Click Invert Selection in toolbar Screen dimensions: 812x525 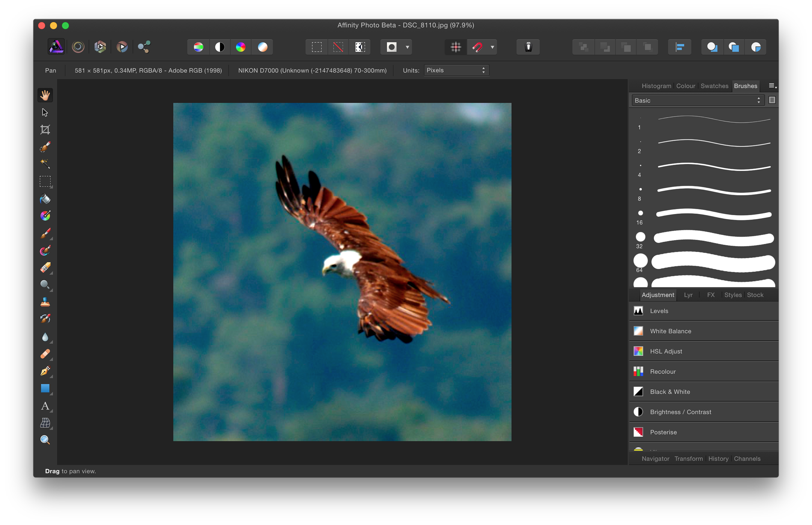pos(360,47)
